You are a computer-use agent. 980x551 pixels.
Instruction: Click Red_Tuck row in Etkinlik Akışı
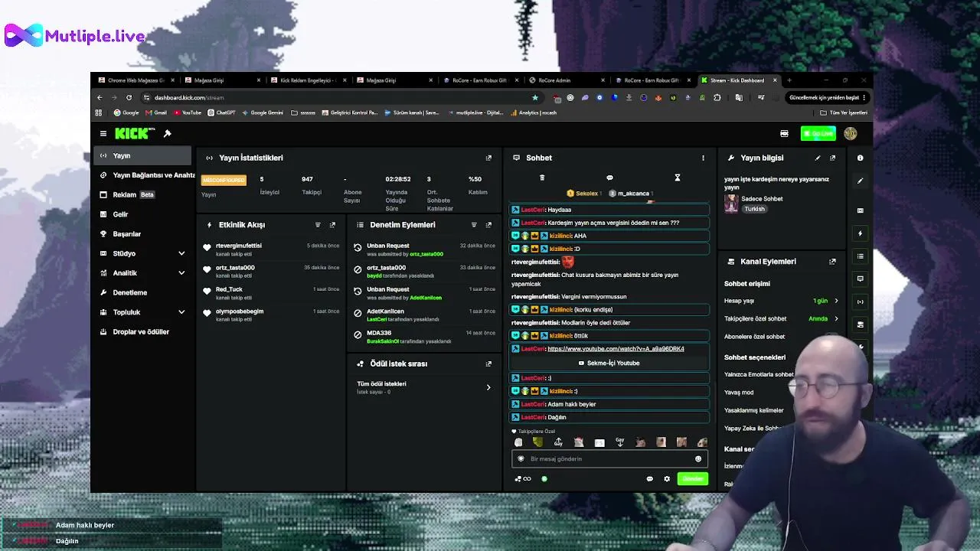(x=270, y=293)
